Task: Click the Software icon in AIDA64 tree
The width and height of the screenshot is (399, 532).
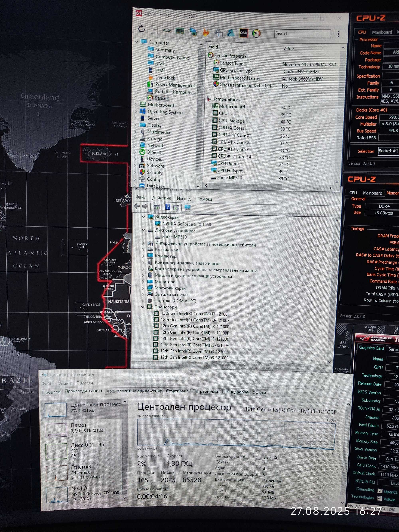Action: (x=142, y=166)
